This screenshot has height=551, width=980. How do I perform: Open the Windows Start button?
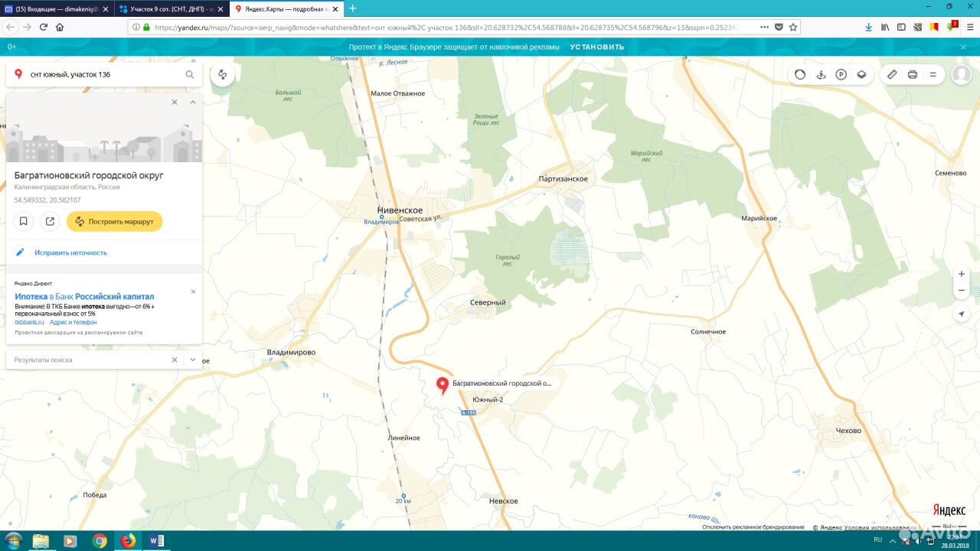tap(13, 540)
